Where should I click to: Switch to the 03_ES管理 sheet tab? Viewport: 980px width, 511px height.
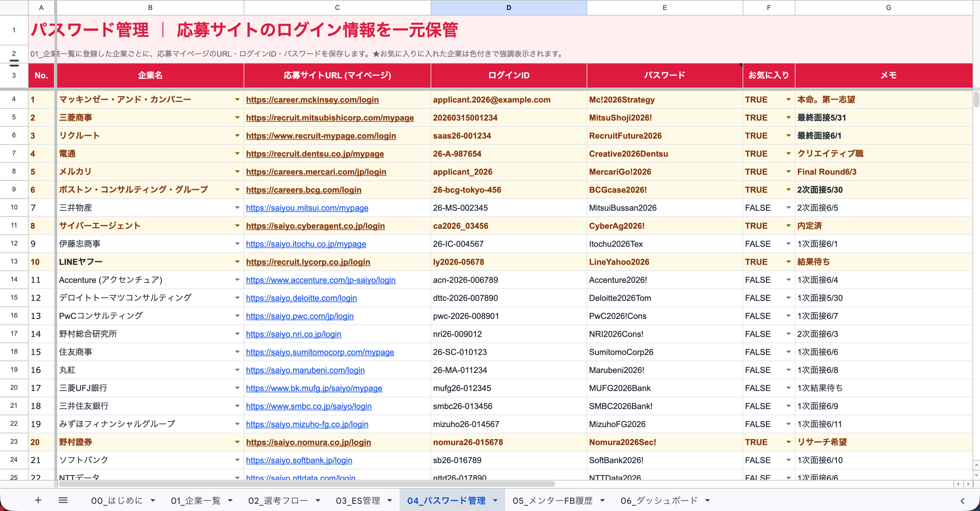[358, 501]
